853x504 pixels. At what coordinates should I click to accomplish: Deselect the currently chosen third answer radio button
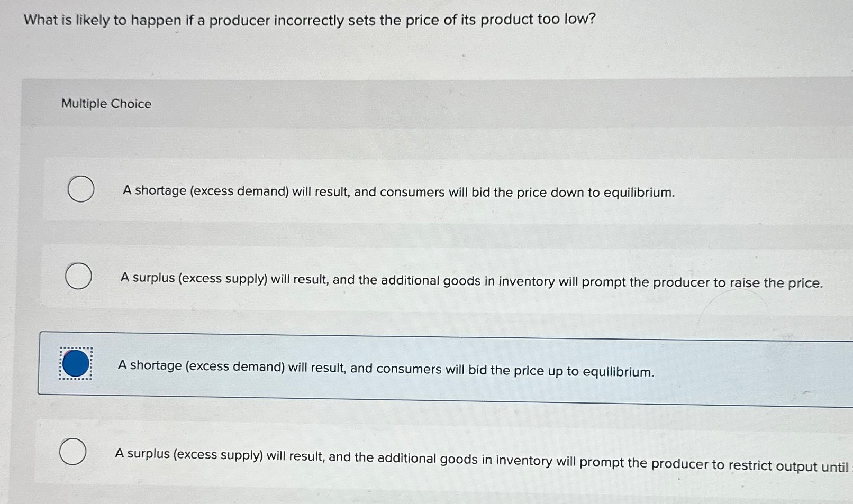[x=75, y=363]
